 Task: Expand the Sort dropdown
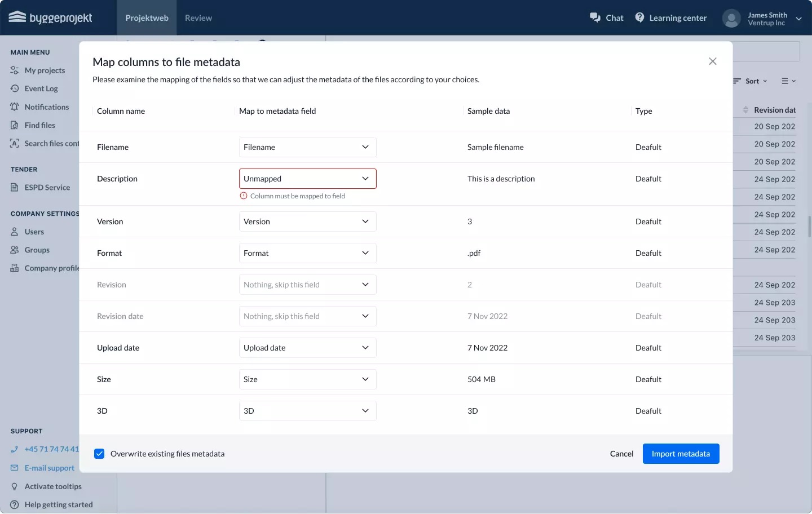pos(751,81)
